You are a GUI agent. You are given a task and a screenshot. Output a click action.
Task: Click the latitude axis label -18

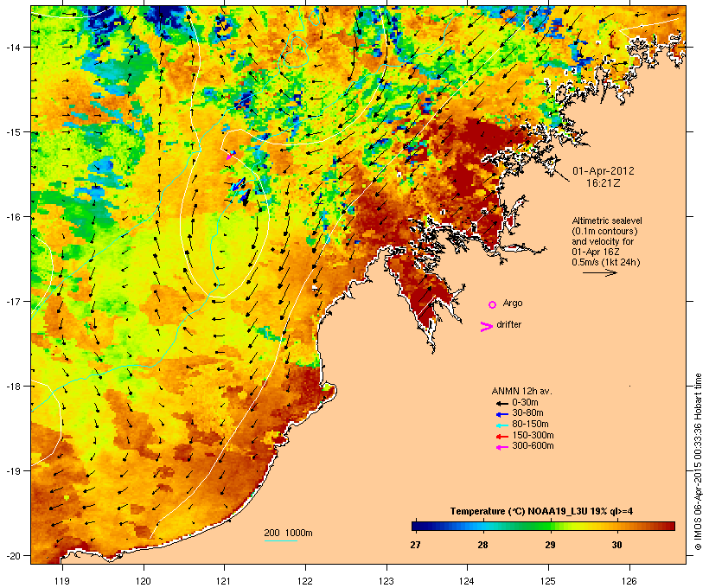[12, 386]
